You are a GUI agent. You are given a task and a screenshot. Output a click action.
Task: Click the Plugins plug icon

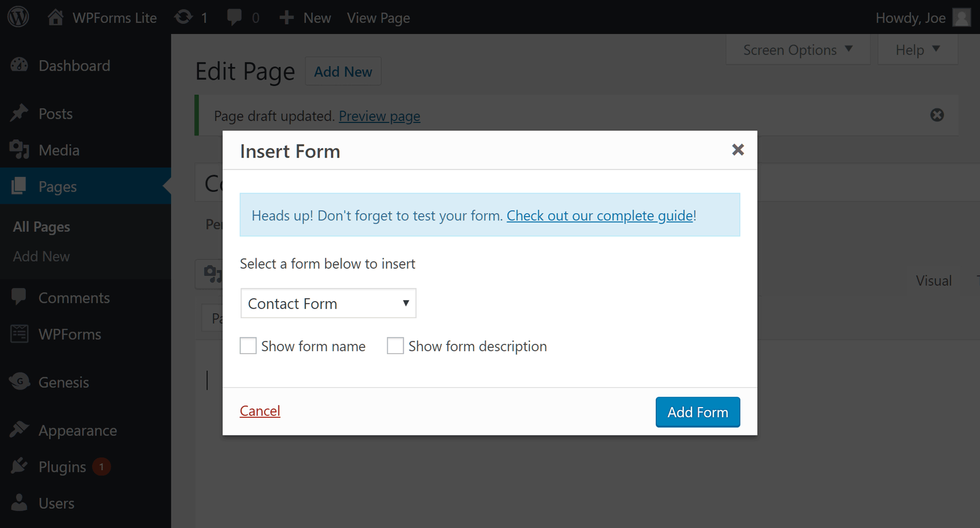[19, 466]
